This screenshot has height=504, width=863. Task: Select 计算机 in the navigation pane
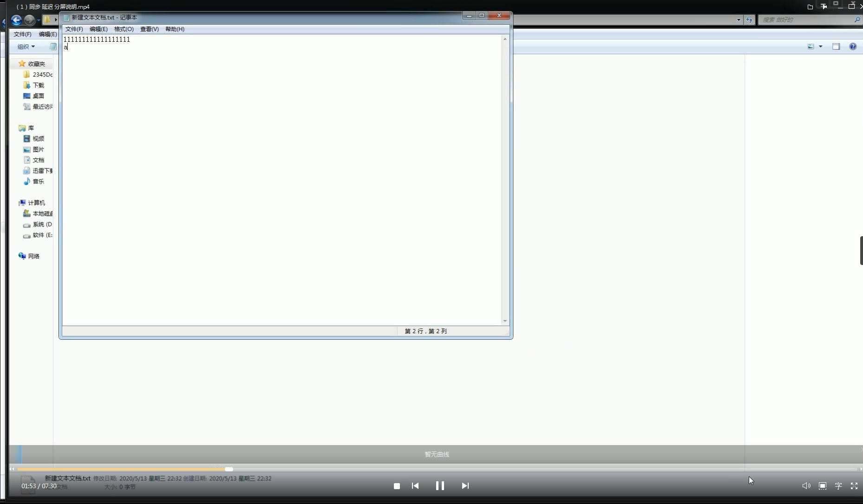tap(36, 202)
